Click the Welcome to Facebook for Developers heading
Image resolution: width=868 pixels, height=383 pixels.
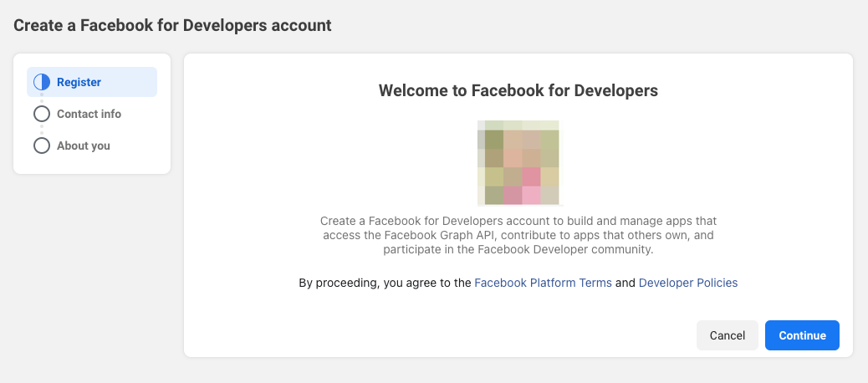[518, 91]
